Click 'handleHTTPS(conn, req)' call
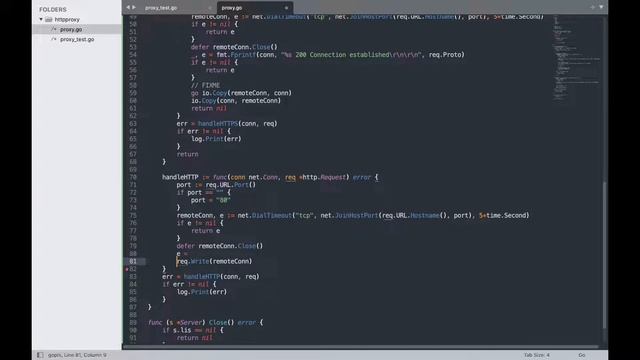Image resolution: width=640 pixels, height=360 pixels. click(238, 124)
